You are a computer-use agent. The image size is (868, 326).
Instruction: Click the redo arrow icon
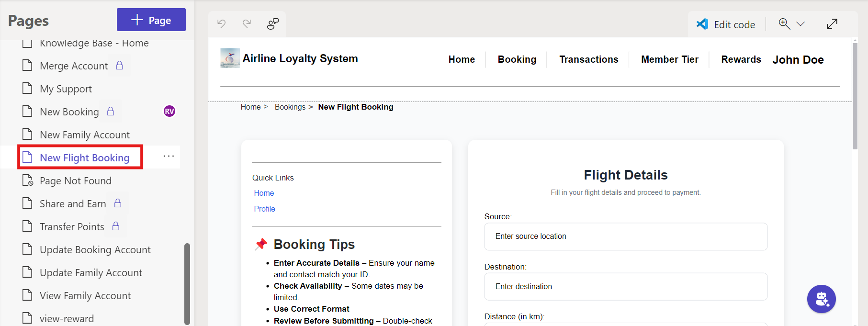(x=247, y=23)
